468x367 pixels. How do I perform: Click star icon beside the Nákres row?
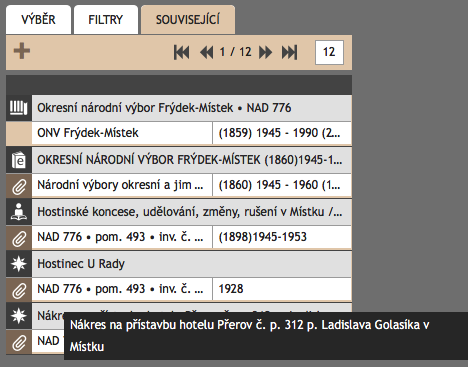pos(19,316)
